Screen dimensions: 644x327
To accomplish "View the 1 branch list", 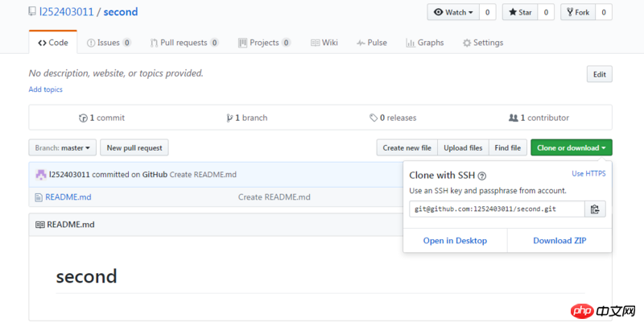I will pos(247,118).
